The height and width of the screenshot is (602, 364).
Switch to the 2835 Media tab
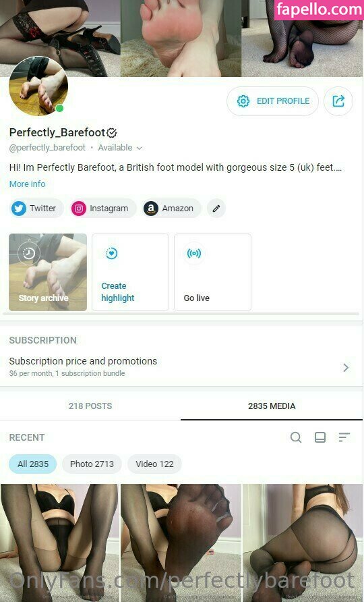[x=272, y=406]
